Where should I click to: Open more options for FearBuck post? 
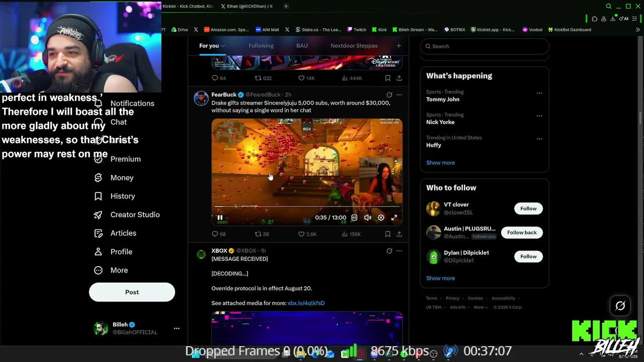pos(399,95)
